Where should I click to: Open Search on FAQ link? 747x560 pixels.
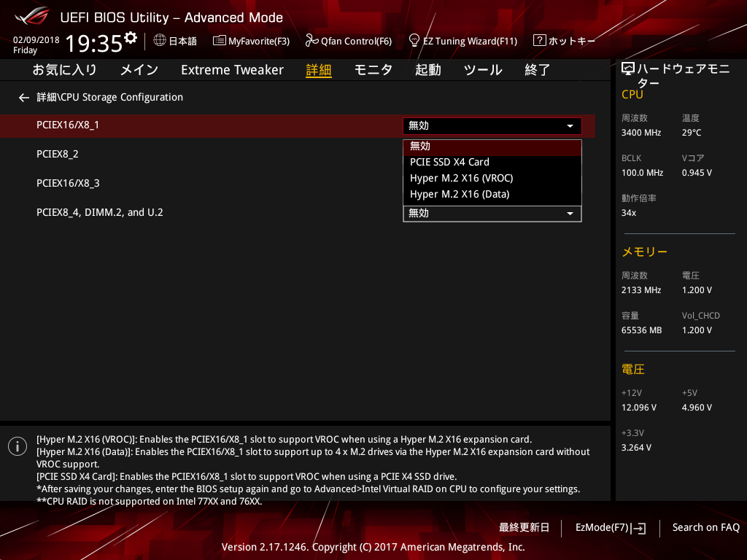(705, 528)
